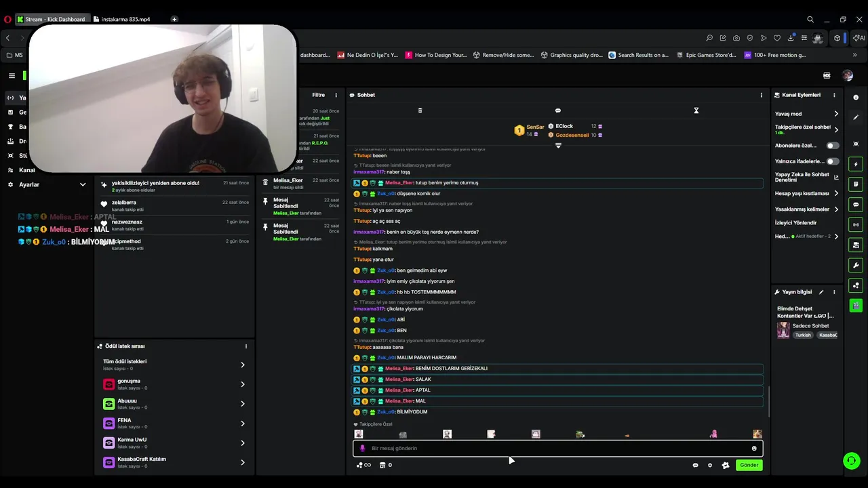This screenshot has height=488, width=868.
Task: Toggle Abonelere özel switch
Action: [832, 146]
